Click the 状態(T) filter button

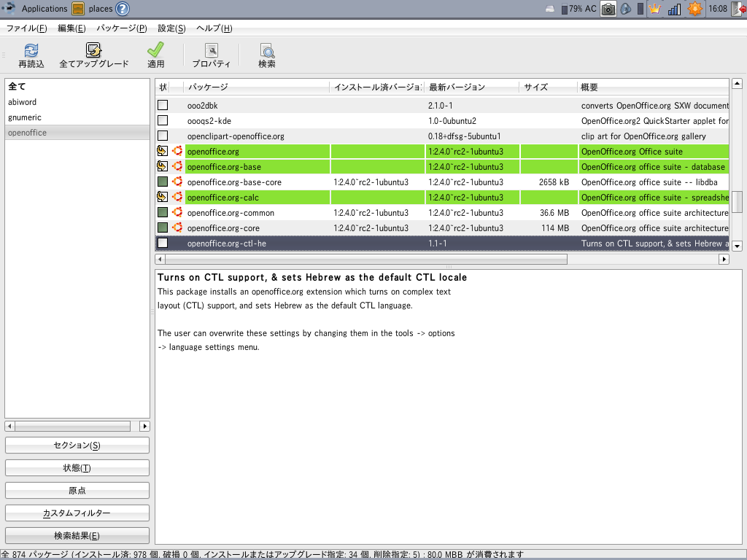[77, 468]
